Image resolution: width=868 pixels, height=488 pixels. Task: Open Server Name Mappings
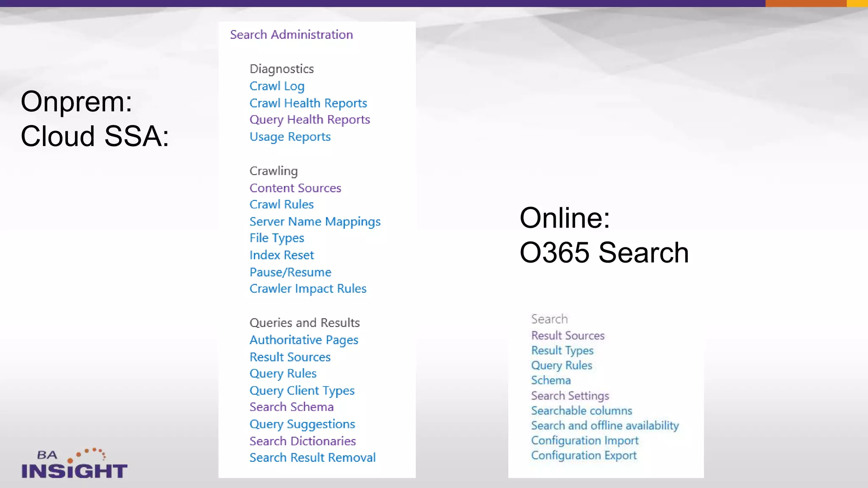(x=315, y=222)
